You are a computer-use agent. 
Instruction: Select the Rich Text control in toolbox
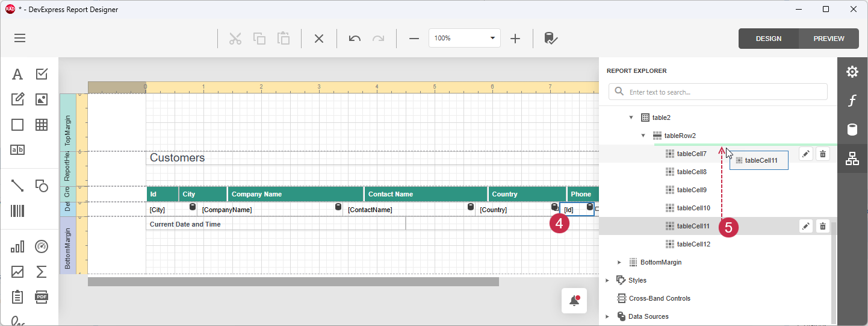pos(17,99)
